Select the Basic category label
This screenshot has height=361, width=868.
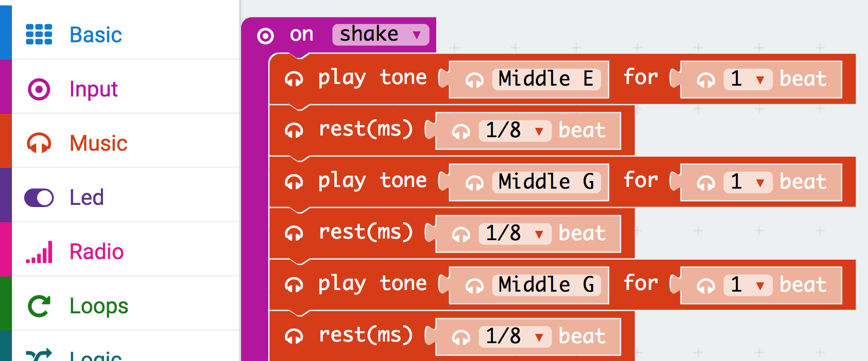pyautogui.click(x=96, y=35)
